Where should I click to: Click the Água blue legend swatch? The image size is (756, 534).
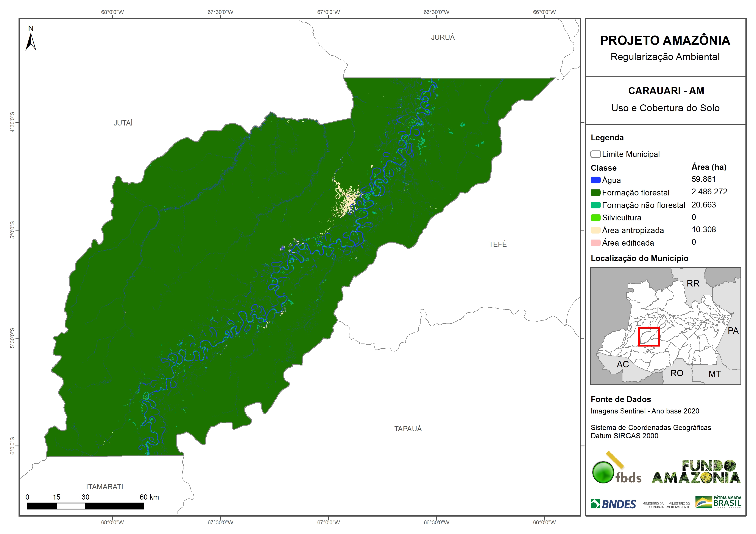pos(595,180)
